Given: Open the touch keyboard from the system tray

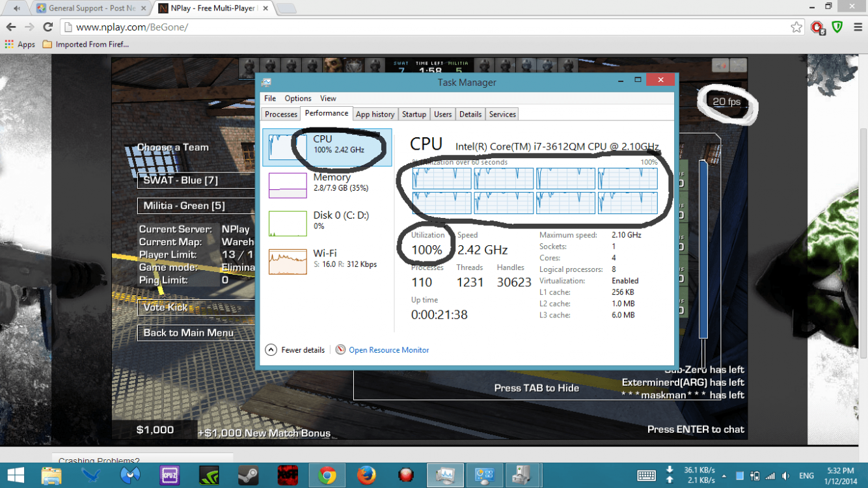Looking at the screenshot, I should [646, 475].
